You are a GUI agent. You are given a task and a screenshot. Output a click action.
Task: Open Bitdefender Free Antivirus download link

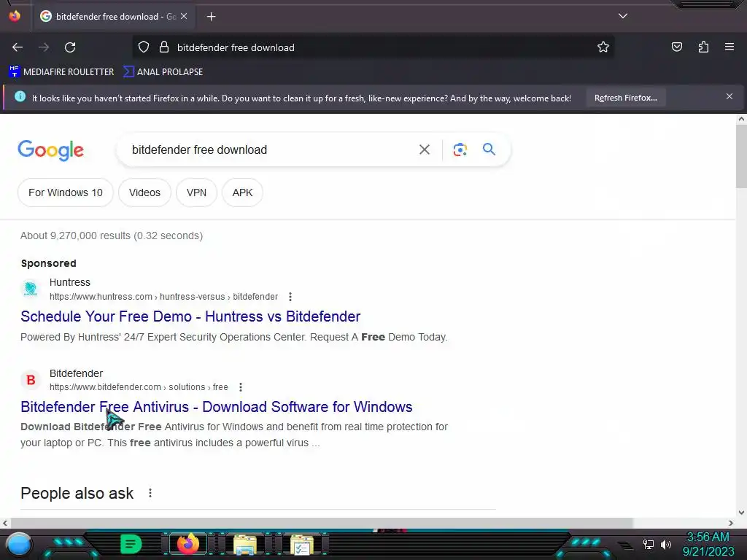[216, 407]
